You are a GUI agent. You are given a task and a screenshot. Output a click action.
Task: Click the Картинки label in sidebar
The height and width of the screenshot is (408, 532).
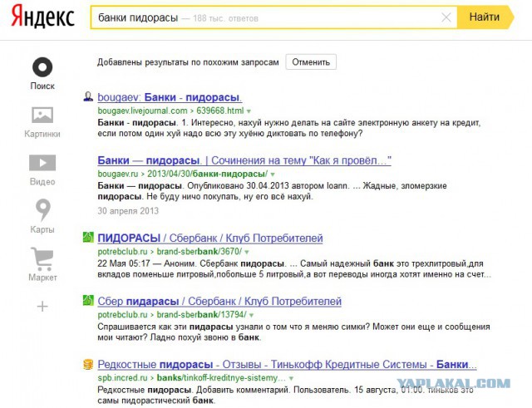coord(42,134)
